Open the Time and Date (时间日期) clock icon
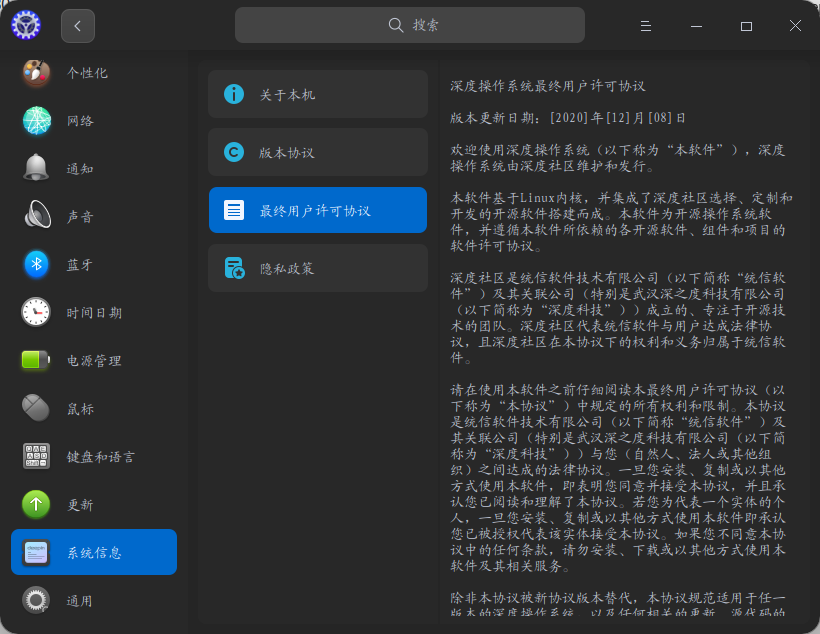 [x=36, y=312]
